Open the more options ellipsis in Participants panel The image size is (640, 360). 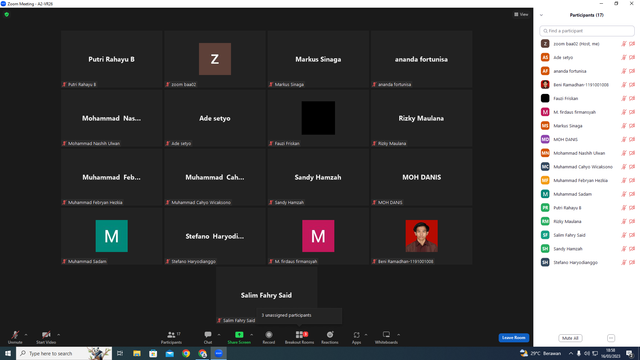pyautogui.click(x=611, y=338)
